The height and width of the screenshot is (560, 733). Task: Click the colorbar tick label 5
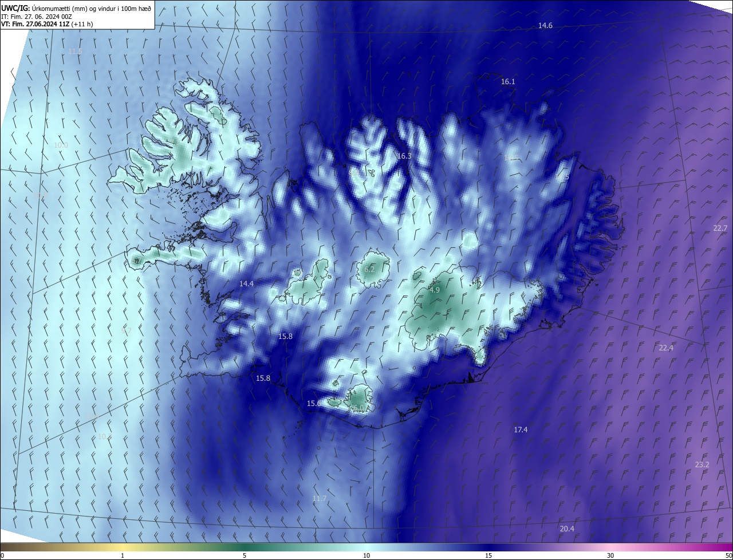(x=245, y=556)
